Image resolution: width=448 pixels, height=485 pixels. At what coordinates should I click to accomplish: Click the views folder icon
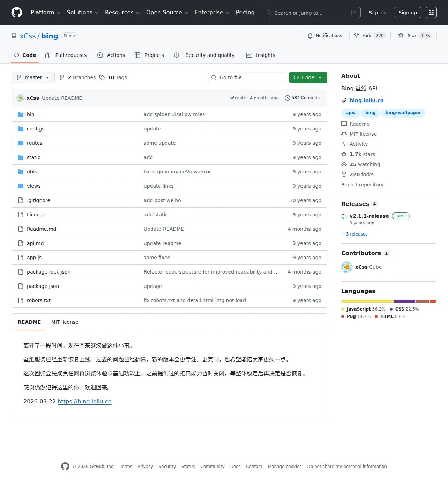pos(21,186)
